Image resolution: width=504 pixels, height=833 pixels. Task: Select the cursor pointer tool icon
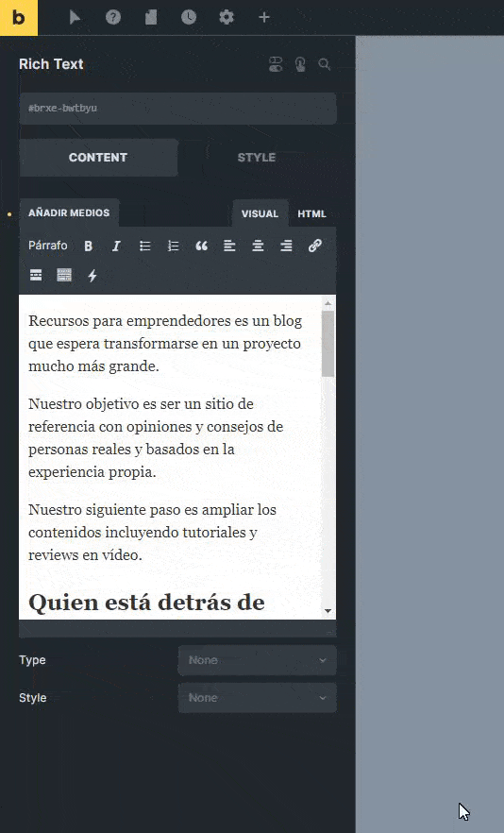click(x=75, y=18)
